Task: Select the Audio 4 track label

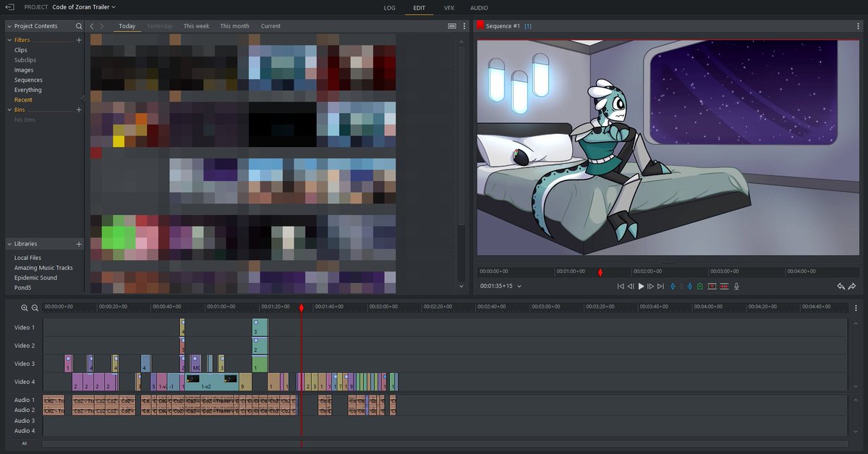Action: [25, 430]
